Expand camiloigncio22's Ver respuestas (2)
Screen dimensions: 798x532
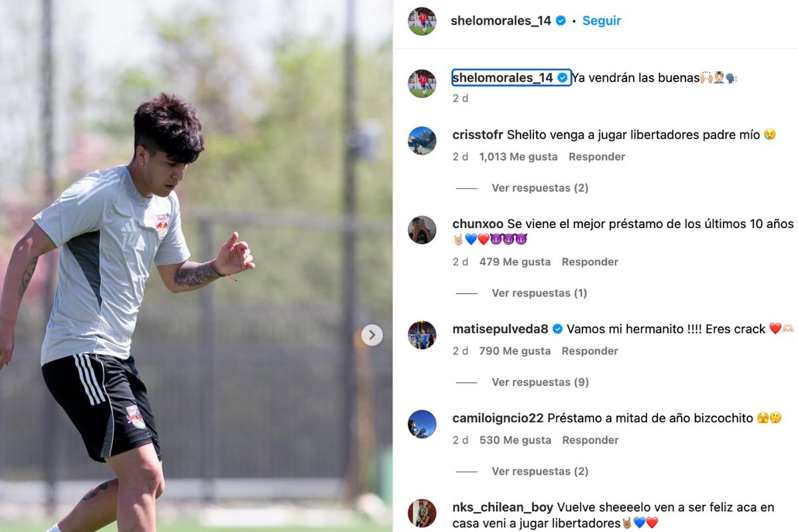tap(540, 471)
